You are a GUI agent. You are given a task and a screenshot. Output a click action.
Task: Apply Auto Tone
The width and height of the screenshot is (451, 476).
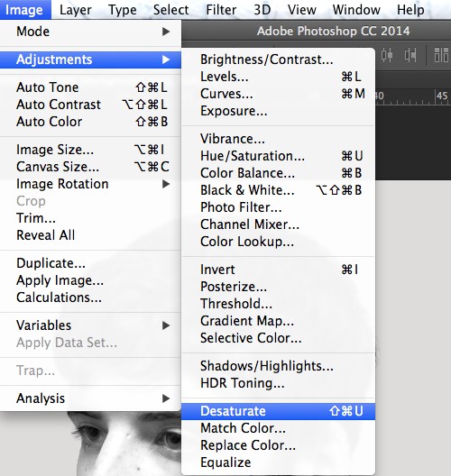pyautogui.click(x=90, y=87)
